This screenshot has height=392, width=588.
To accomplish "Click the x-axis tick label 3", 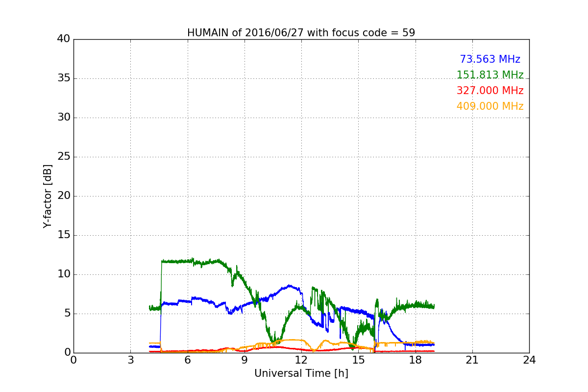I will coord(130,360).
